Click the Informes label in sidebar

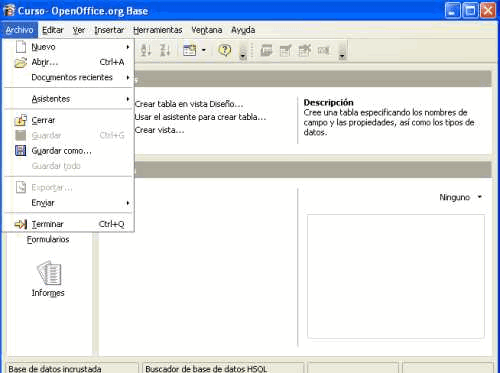48,293
